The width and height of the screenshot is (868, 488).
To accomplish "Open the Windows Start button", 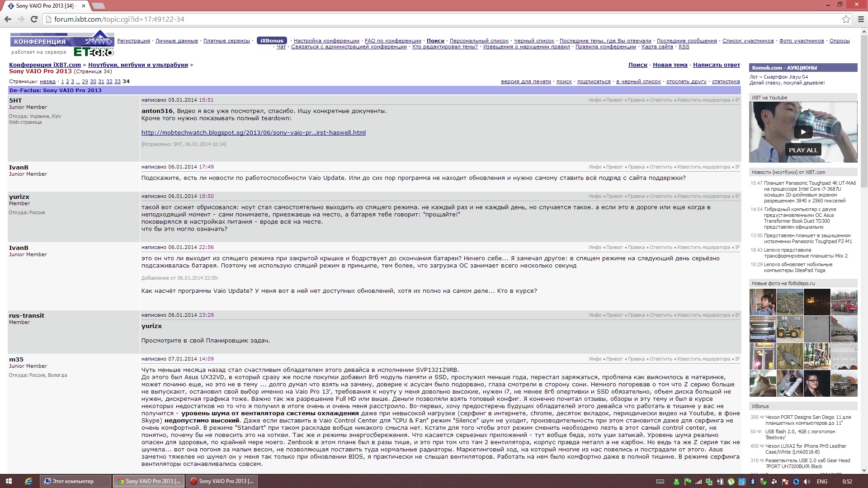I will point(9,481).
